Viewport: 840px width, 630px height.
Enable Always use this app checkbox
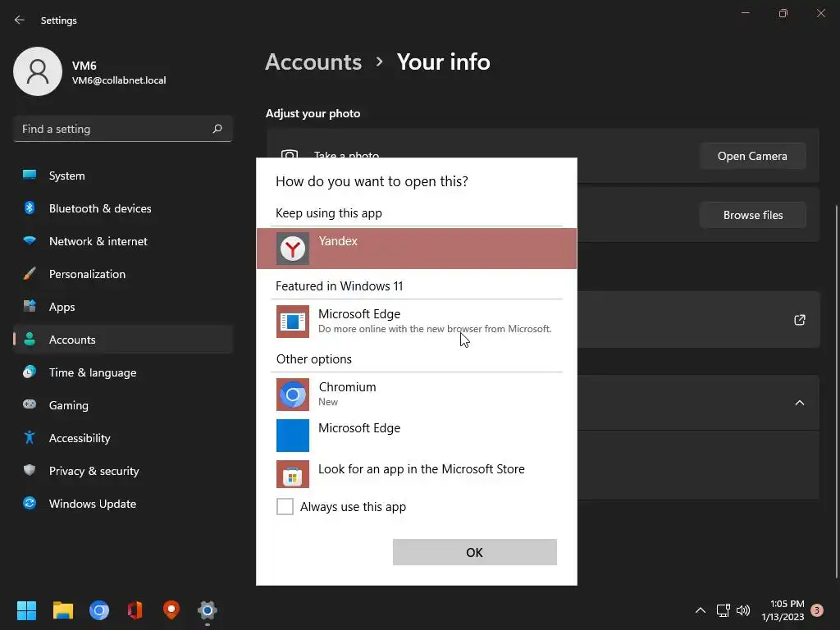click(x=285, y=507)
